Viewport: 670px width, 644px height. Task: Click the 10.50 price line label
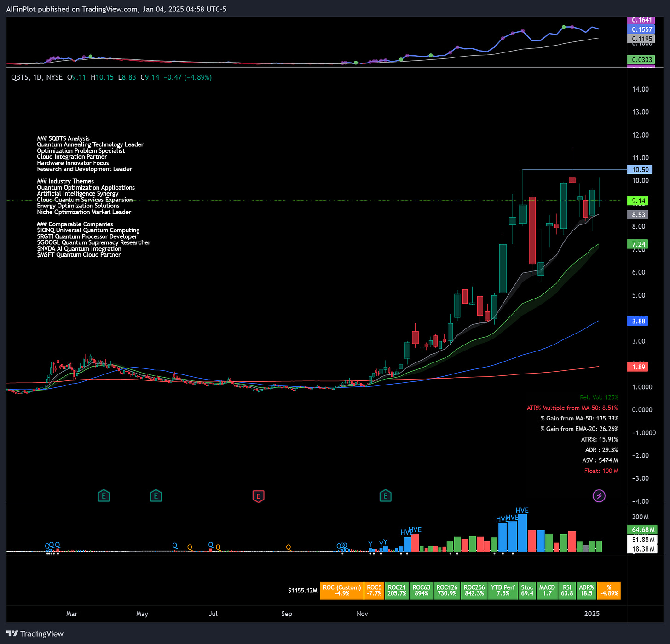(x=640, y=170)
